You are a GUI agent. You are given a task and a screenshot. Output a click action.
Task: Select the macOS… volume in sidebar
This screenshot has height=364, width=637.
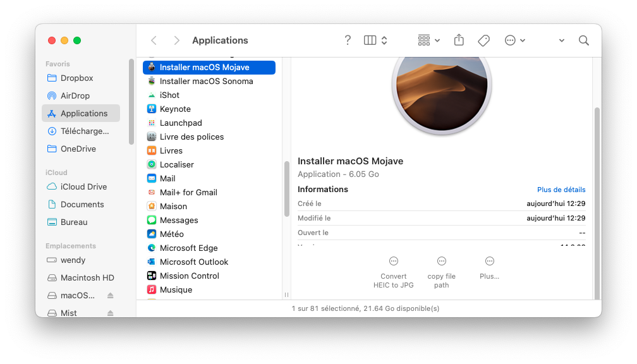77,295
